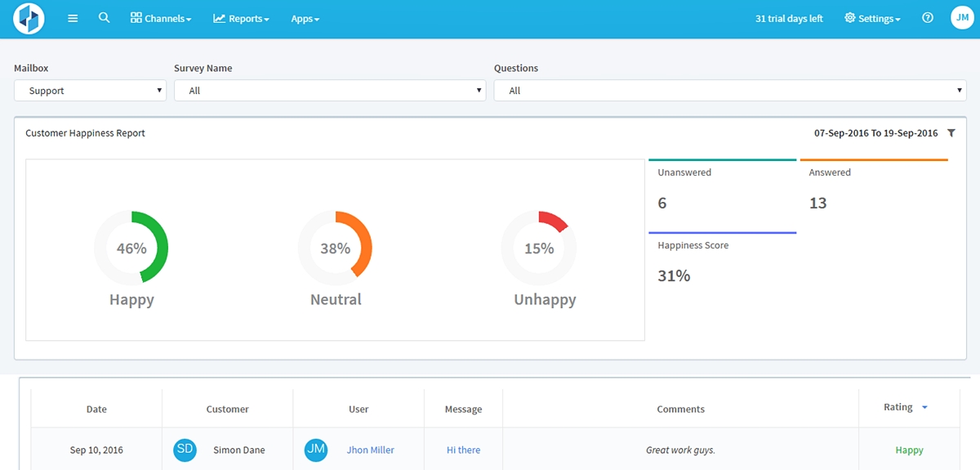Click the Unanswered count 6
980x470 pixels.
tap(662, 203)
